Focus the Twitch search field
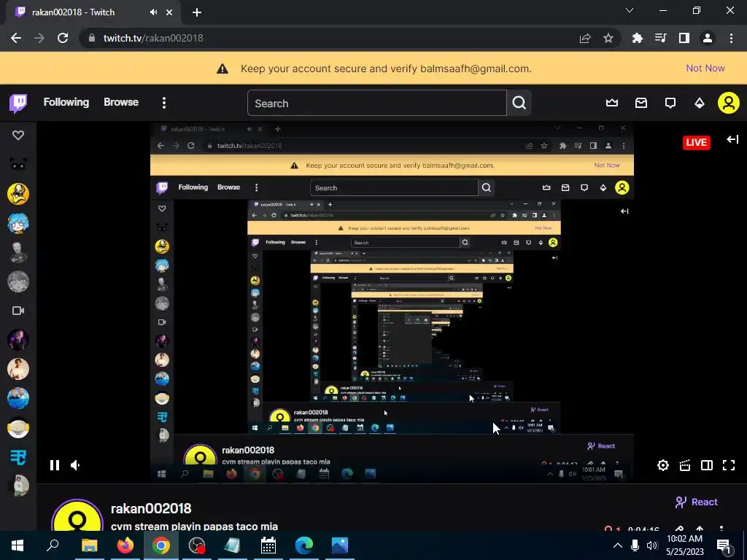The image size is (747, 560). pos(377,103)
